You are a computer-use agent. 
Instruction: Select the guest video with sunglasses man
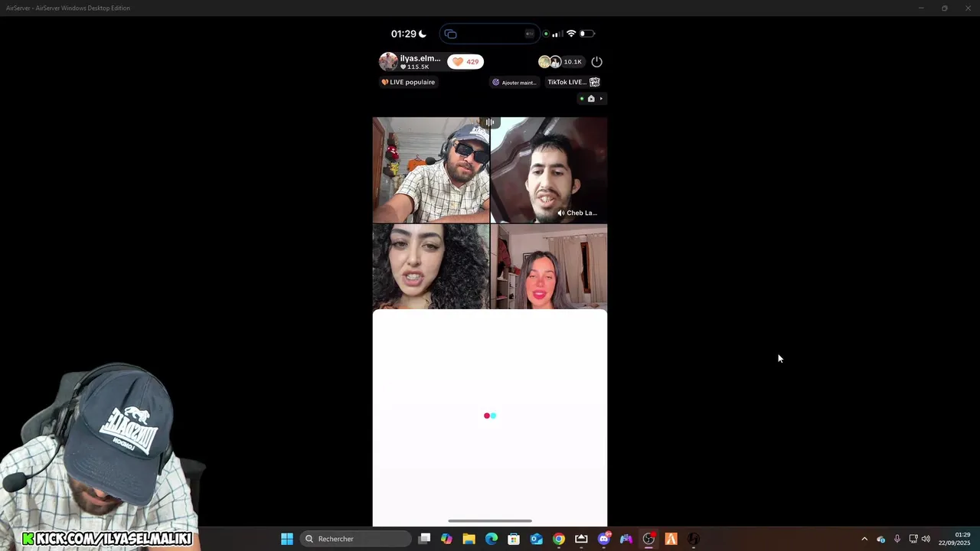tap(431, 170)
